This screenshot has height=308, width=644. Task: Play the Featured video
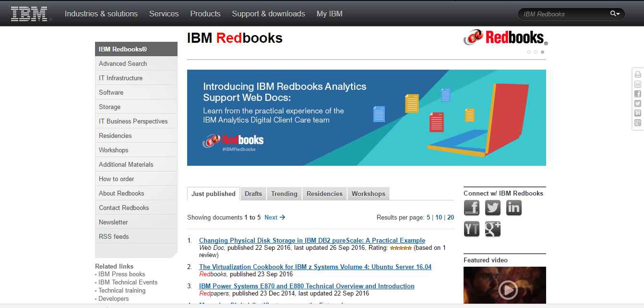click(508, 290)
